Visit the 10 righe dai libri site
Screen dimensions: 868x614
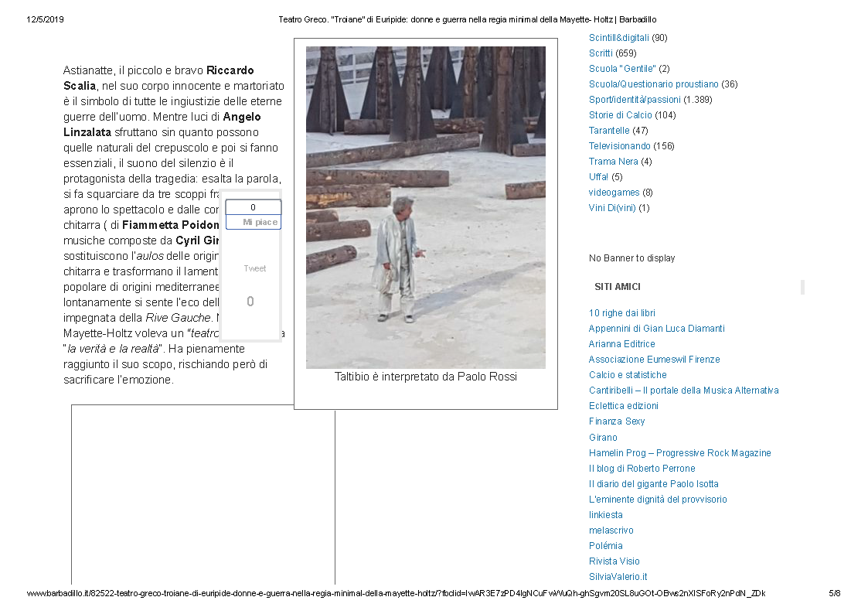pos(621,313)
